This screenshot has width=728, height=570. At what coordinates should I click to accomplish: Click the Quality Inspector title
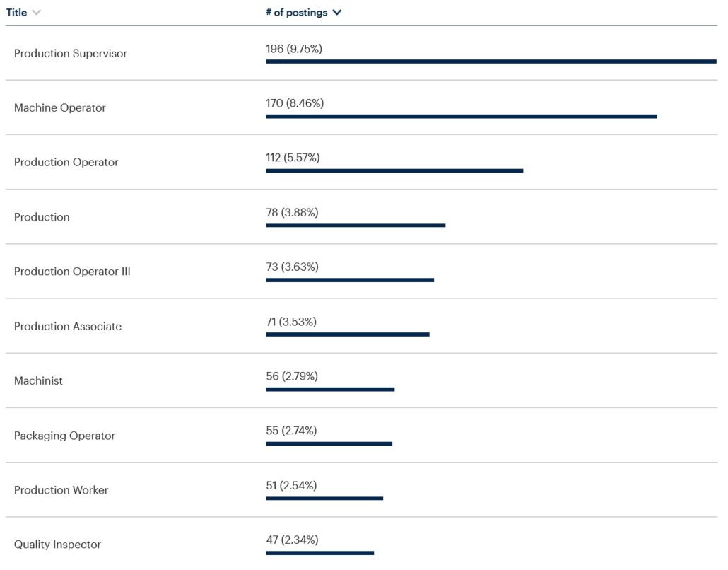(57, 545)
